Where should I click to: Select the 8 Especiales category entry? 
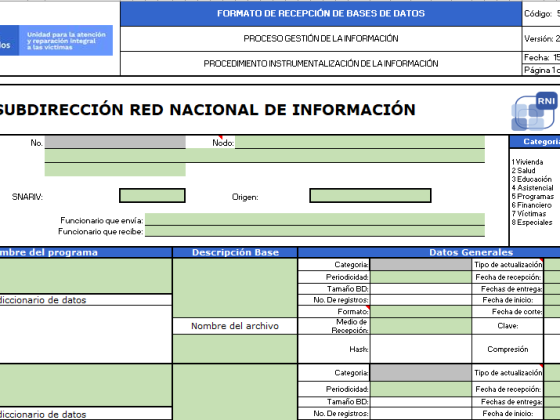point(532,222)
